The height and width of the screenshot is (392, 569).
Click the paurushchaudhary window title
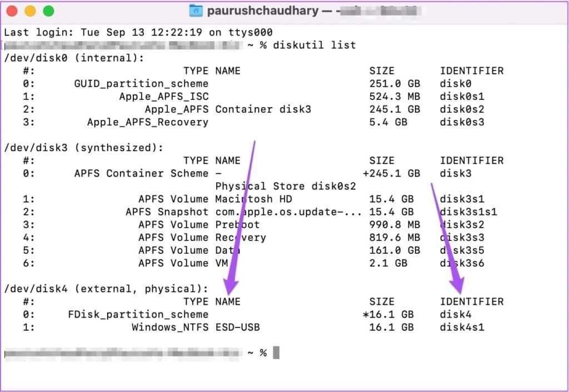click(x=263, y=11)
